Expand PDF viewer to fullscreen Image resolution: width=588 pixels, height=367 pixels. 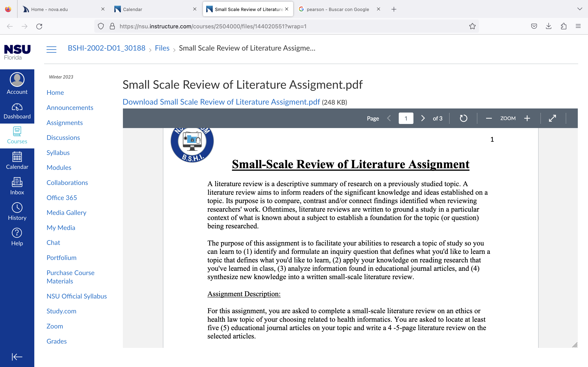pyautogui.click(x=552, y=118)
